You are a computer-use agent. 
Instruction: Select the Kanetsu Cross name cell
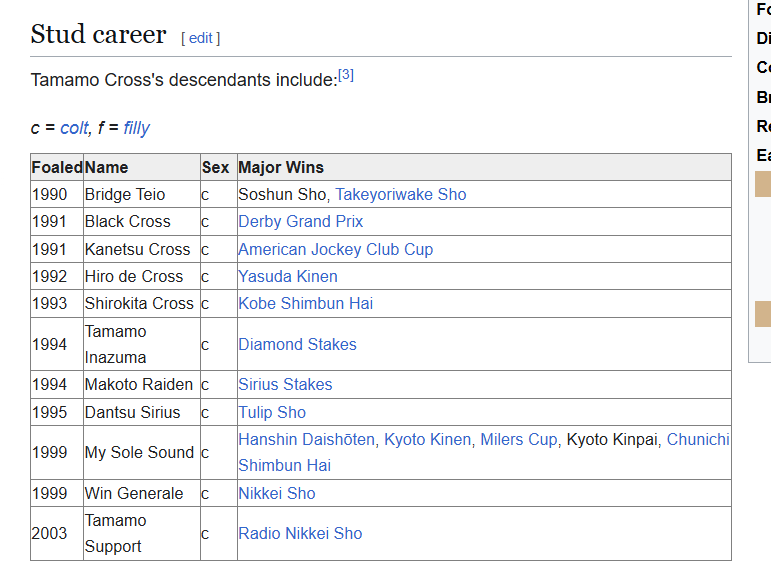click(142, 249)
